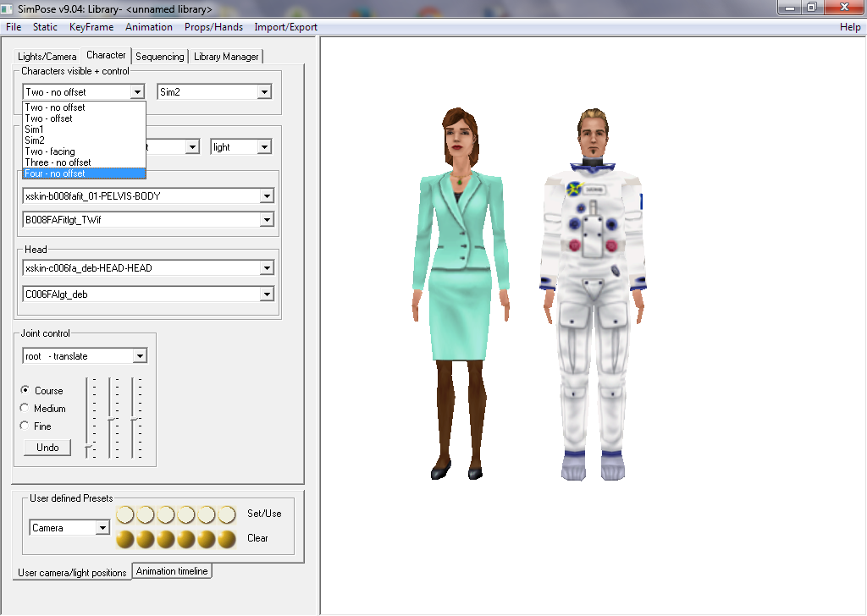Click the leftmost vertical joint slider
Viewport: 867px width, 616px height.
point(88,446)
